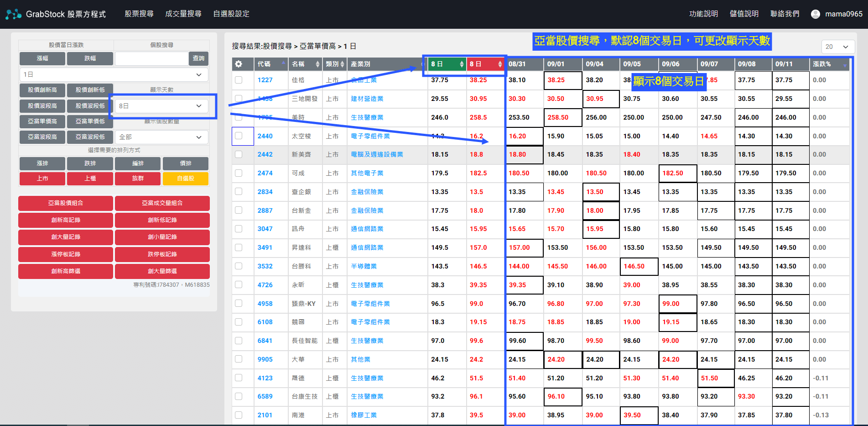Sort green 8日 column arrows
Image resolution: width=868 pixels, height=426 pixels.
(462, 64)
